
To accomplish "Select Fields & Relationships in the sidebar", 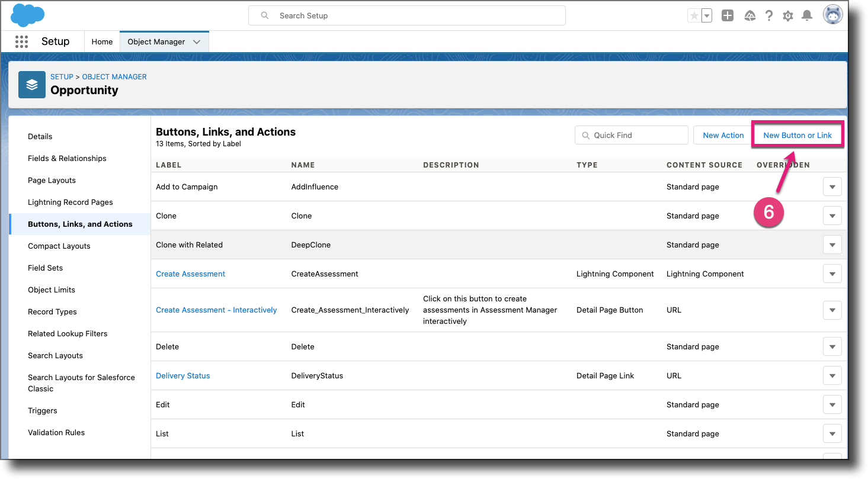I will pos(67,159).
